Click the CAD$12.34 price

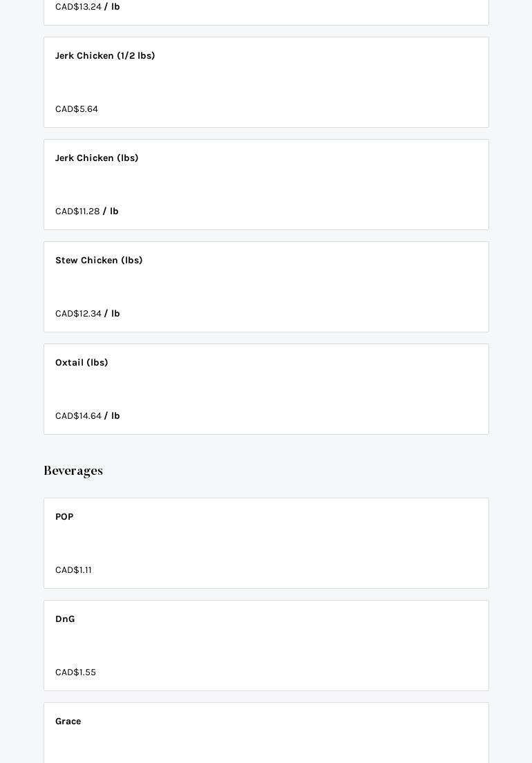[78, 314]
